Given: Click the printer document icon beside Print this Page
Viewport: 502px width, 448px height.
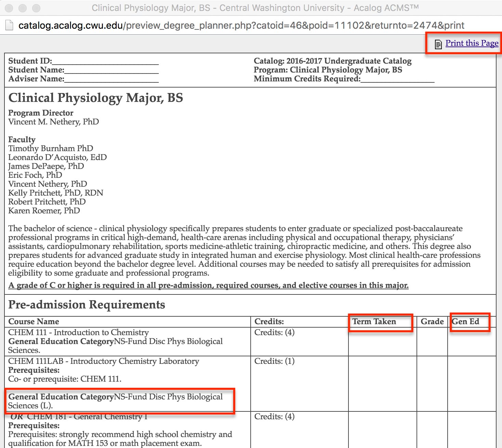Looking at the screenshot, I should tap(438, 44).
